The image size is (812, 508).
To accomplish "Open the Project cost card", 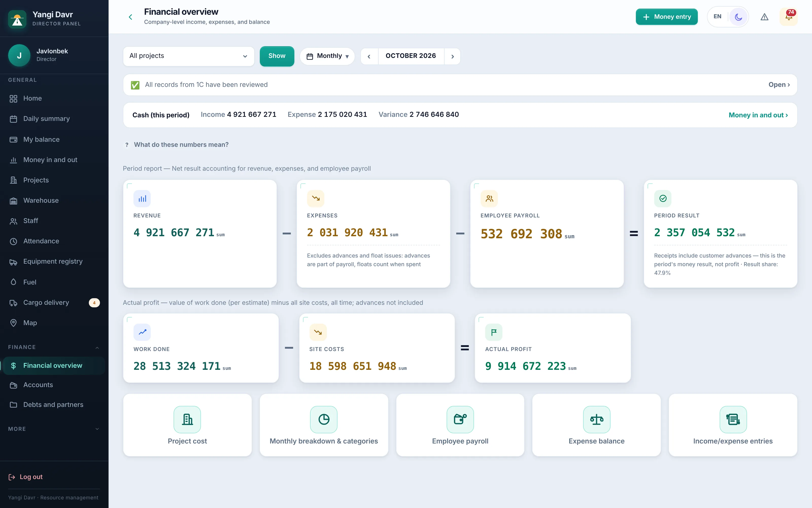I will click(x=187, y=425).
